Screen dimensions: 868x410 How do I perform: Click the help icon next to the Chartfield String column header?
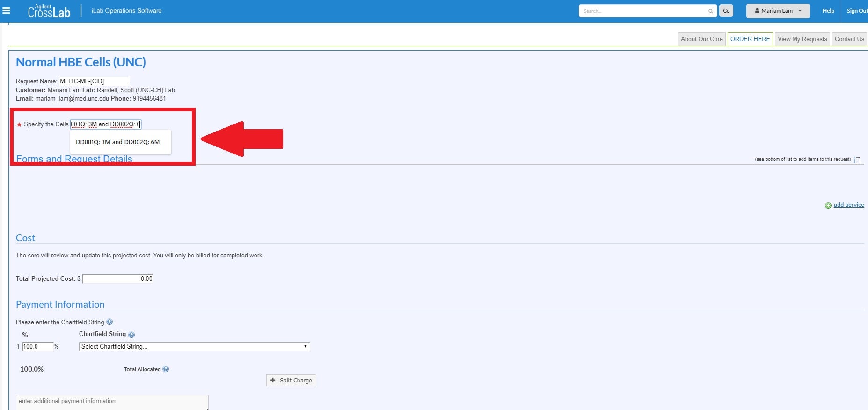(131, 335)
